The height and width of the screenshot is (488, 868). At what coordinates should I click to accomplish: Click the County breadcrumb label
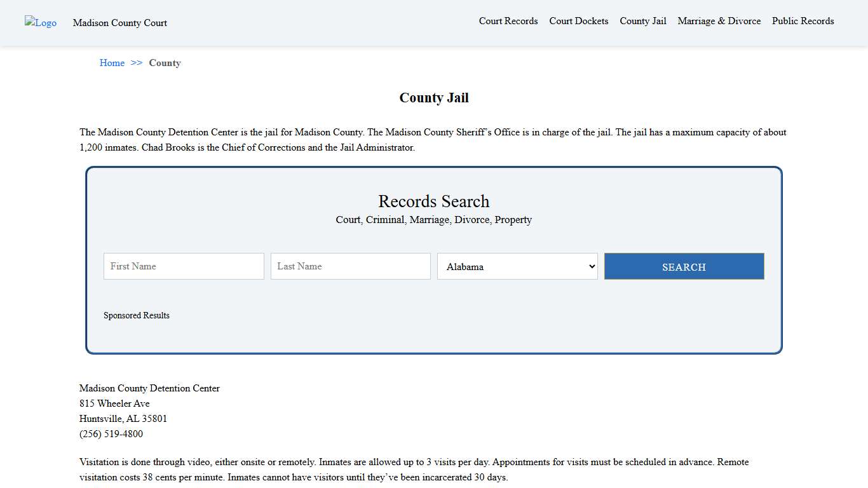tap(165, 63)
